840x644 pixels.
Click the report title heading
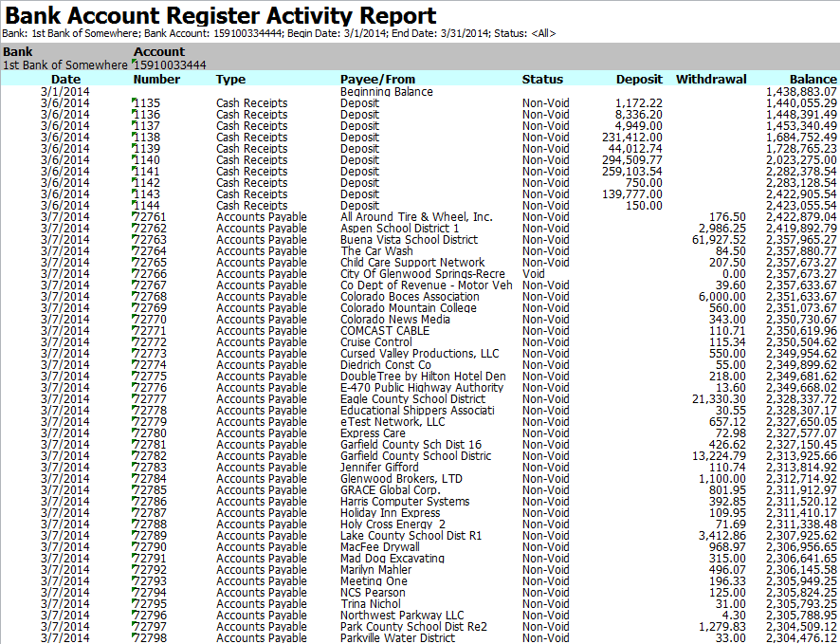click(x=221, y=15)
